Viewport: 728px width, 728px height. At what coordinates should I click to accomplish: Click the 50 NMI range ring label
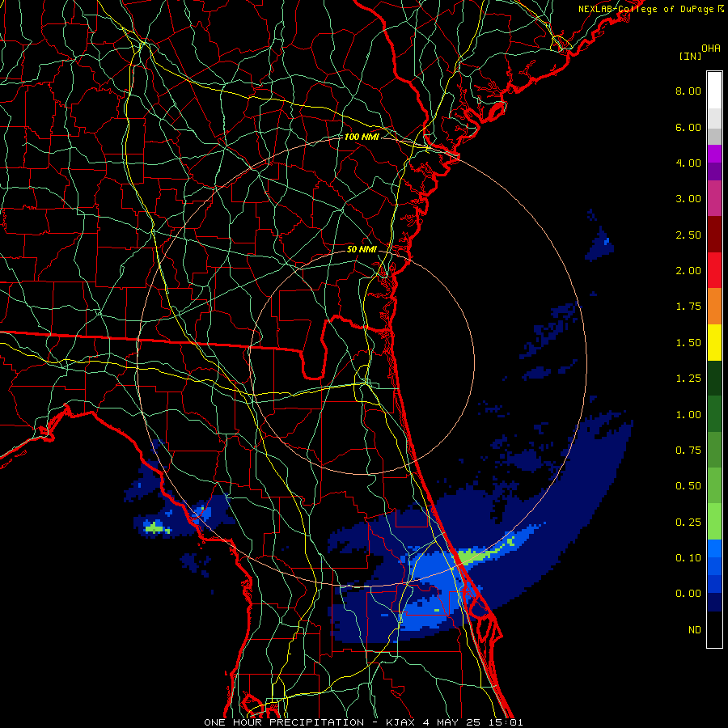[x=362, y=249]
